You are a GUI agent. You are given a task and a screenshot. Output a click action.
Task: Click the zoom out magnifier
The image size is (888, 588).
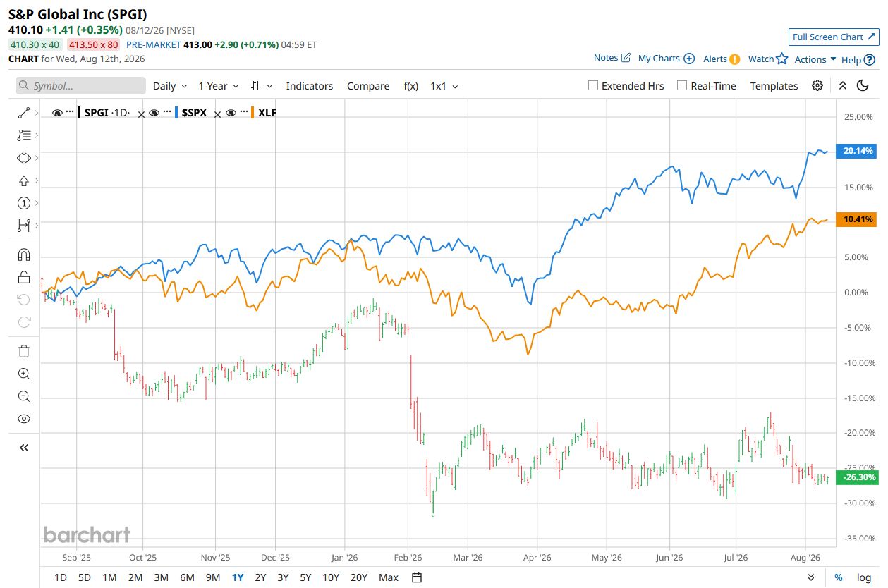[x=23, y=396]
